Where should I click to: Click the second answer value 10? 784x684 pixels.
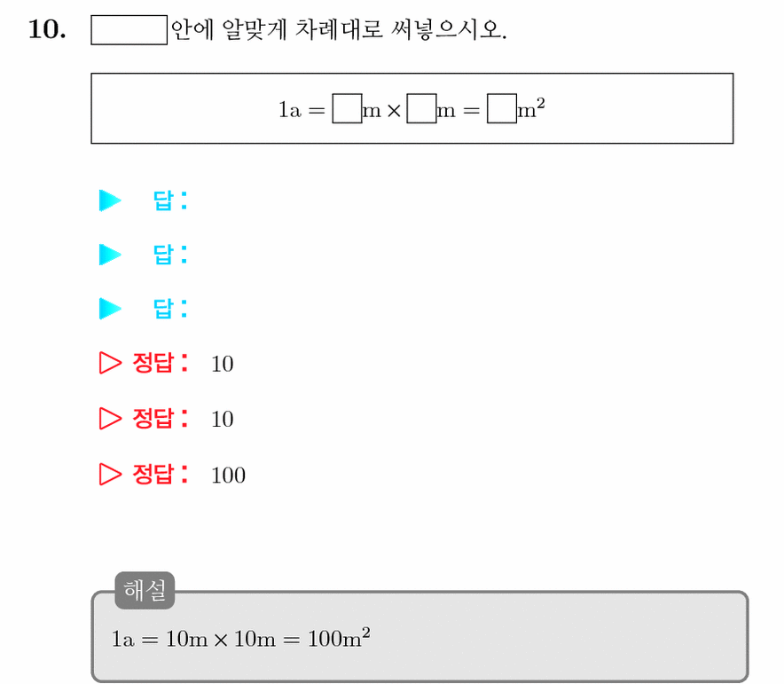223,420
